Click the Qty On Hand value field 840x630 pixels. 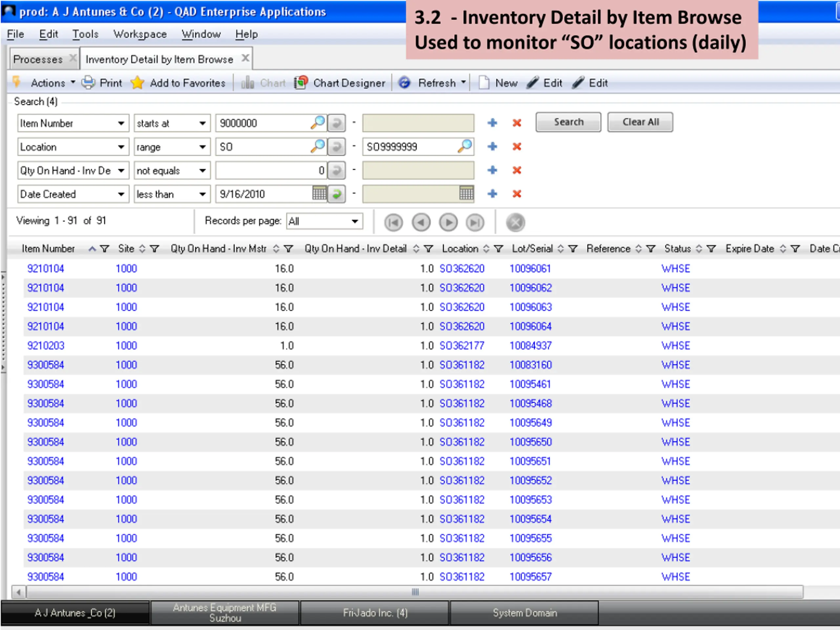click(x=271, y=170)
